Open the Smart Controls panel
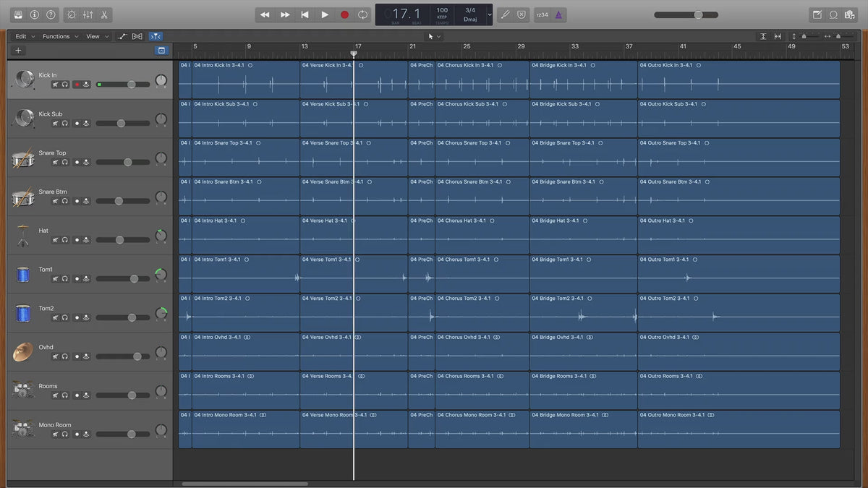The image size is (868, 488). click(71, 14)
